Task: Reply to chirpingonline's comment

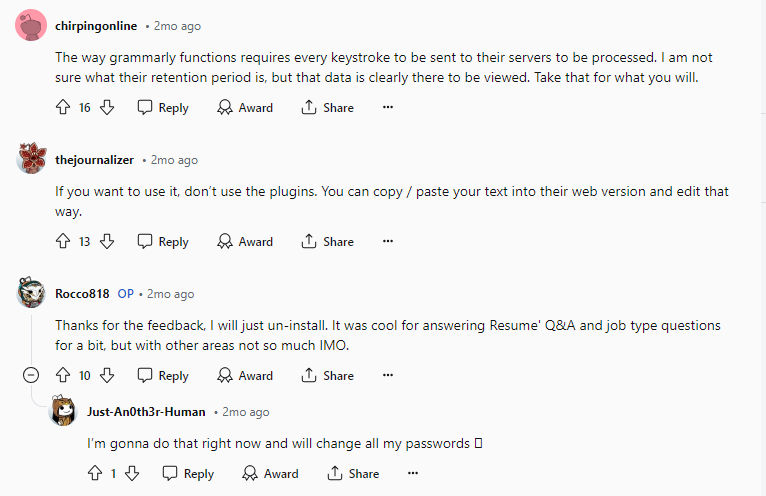Action: (x=163, y=108)
